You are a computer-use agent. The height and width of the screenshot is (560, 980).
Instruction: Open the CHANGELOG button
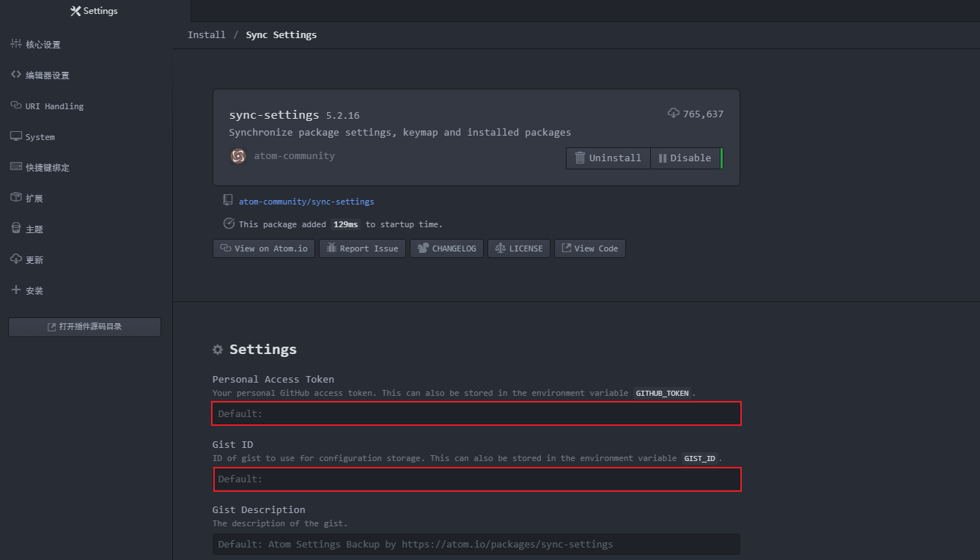tap(446, 248)
